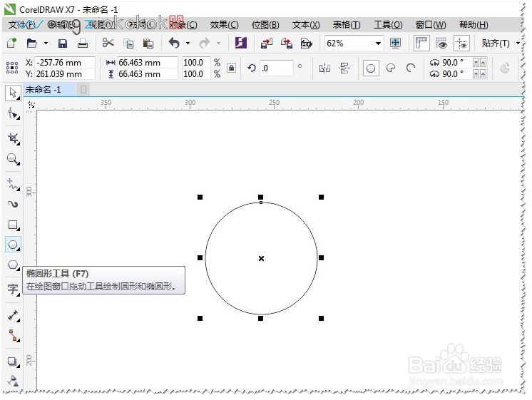
Task: Edit the object height field
Action: click(x=147, y=73)
